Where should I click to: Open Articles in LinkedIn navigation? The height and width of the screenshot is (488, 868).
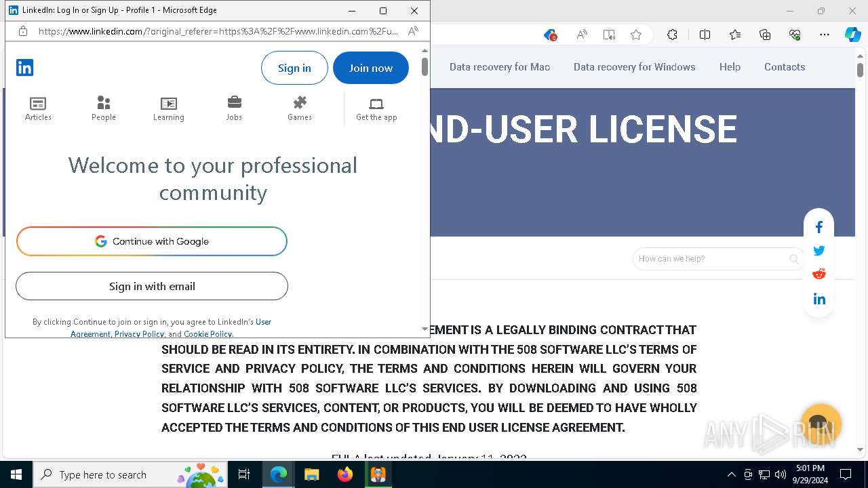click(38, 108)
